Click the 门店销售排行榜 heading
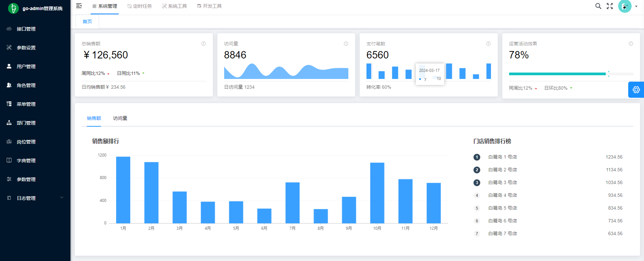 (x=492, y=141)
